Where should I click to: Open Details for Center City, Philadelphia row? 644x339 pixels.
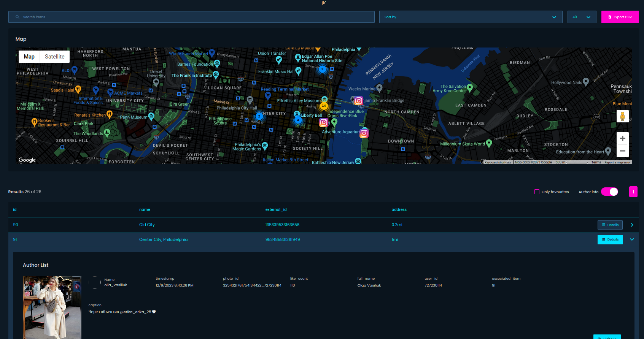click(x=610, y=239)
